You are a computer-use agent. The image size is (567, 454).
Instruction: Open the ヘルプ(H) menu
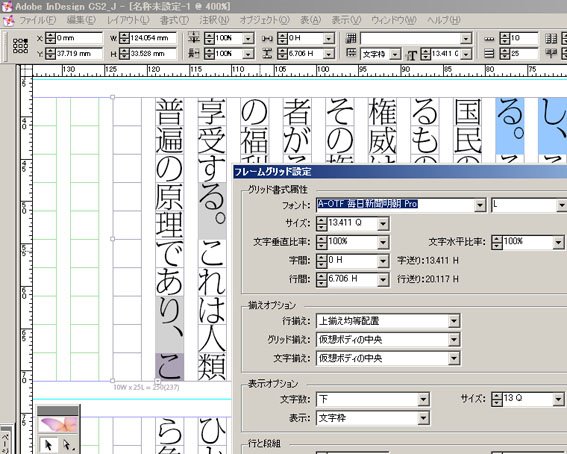click(444, 20)
